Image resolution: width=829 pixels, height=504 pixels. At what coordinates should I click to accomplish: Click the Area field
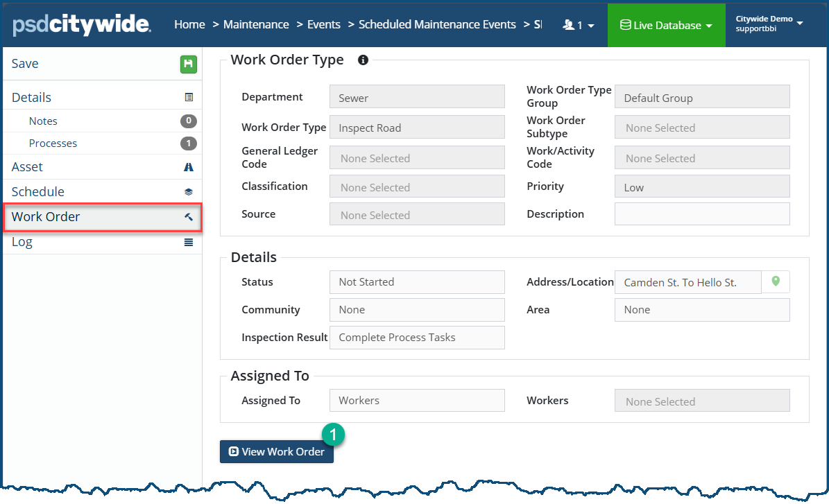tap(702, 310)
